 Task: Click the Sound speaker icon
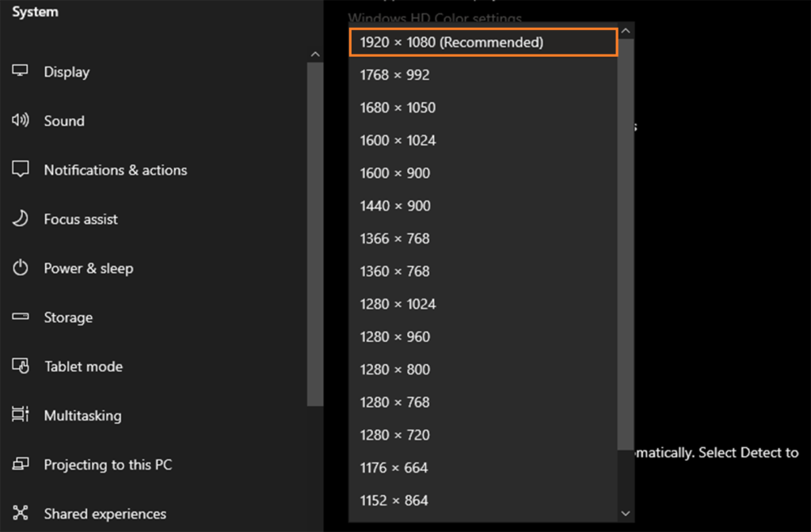(x=20, y=120)
